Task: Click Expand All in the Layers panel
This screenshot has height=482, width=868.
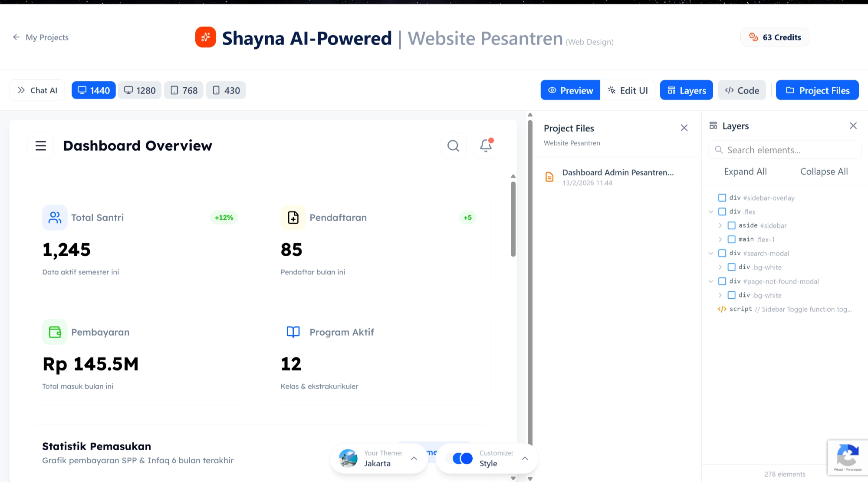Action: [745, 171]
